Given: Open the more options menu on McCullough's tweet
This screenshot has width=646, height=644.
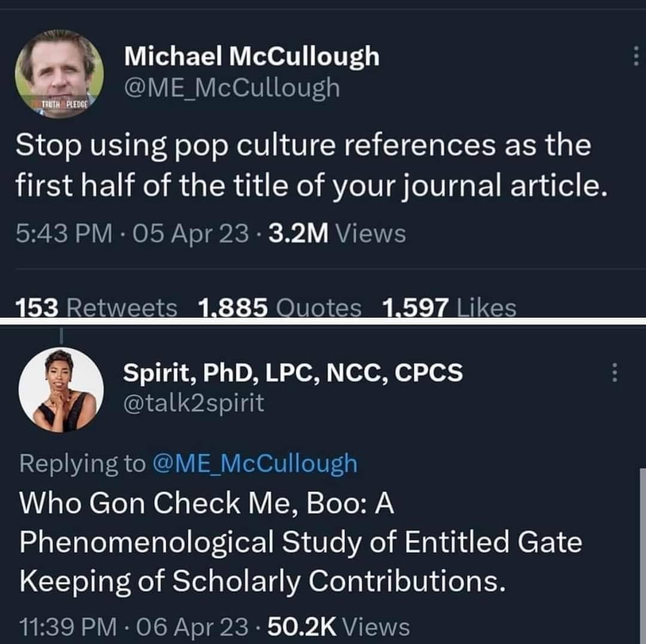Looking at the screenshot, I should click(636, 56).
